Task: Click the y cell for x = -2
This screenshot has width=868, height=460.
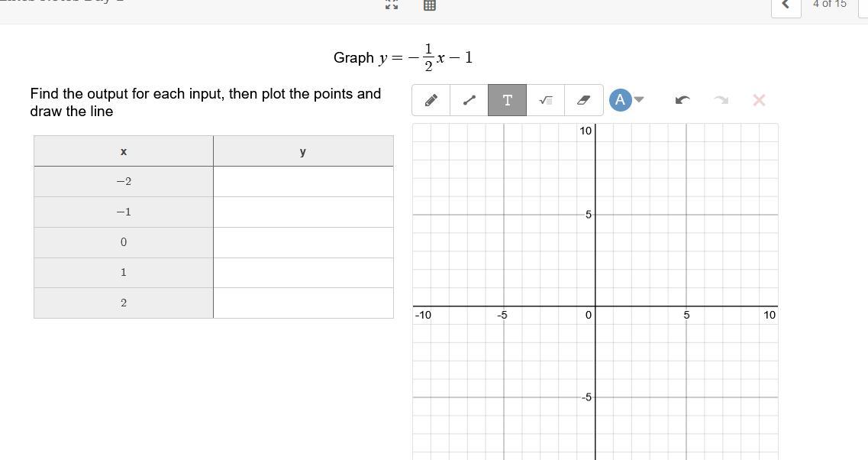Action: click(x=303, y=182)
